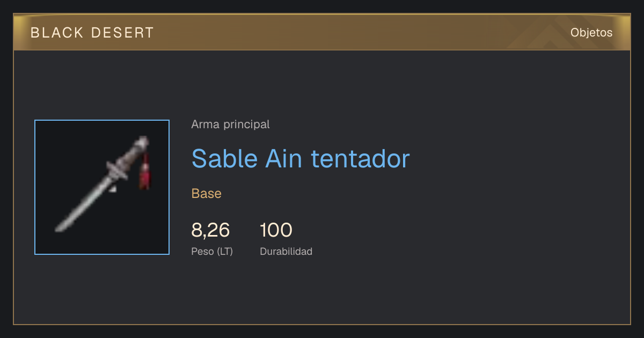Open the Objetos section link
644x338 pixels.
point(591,33)
